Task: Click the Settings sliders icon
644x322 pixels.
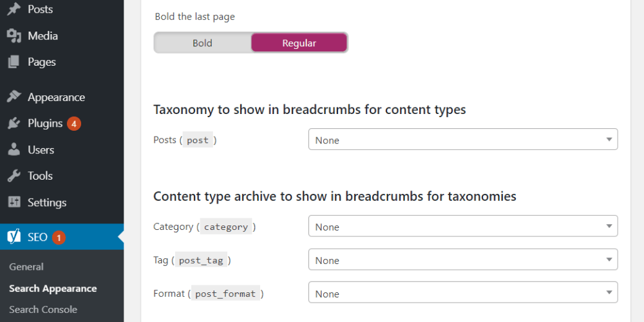Action: tap(14, 202)
